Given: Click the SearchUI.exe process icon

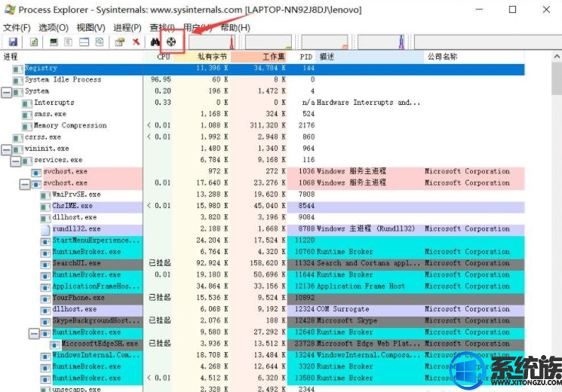Looking at the screenshot, I should coord(45,265).
